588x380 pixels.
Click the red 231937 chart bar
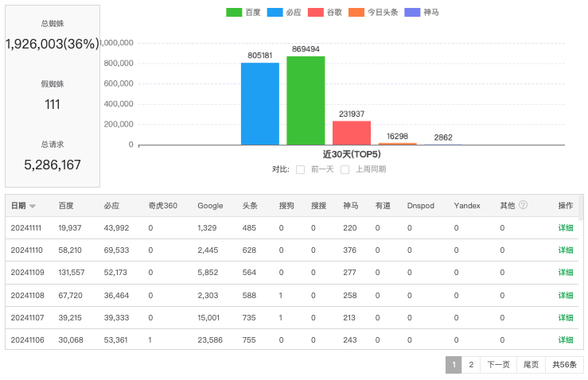point(352,133)
